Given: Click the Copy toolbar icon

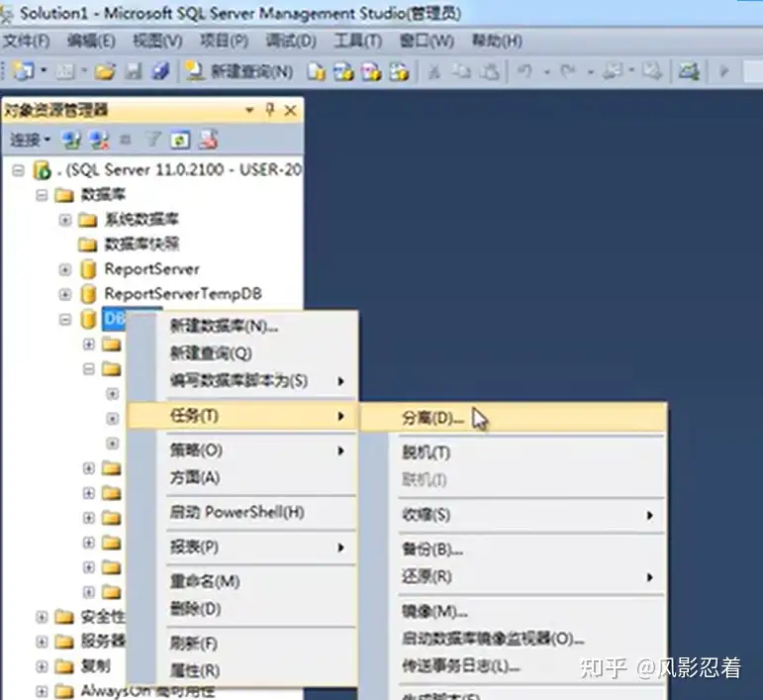Looking at the screenshot, I should (461, 71).
